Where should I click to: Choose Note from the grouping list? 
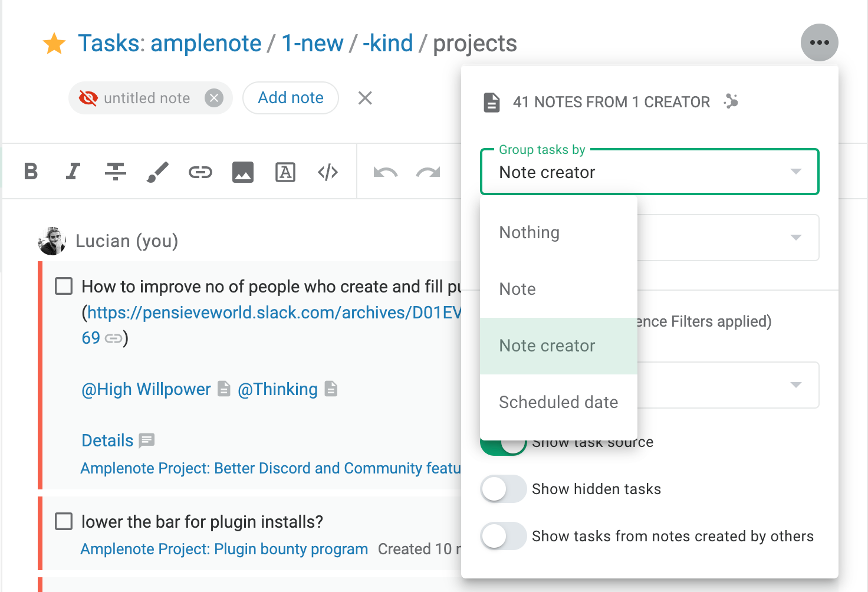[x=559, y=289]
